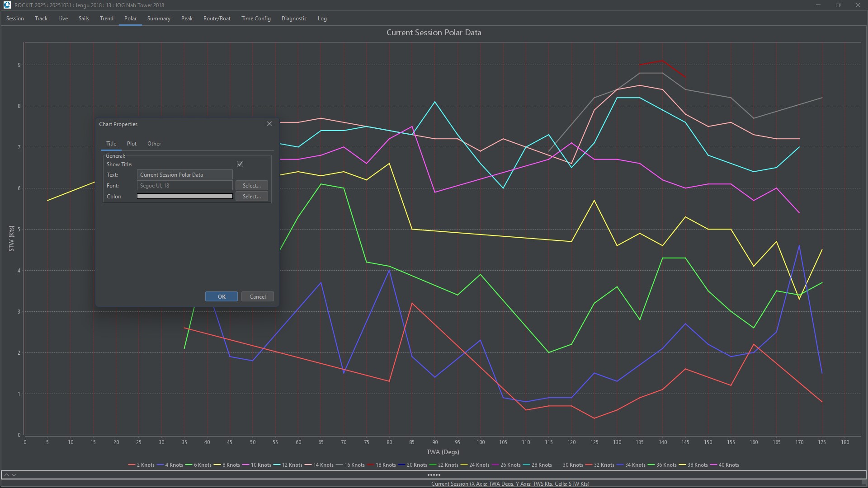Uncheck the Show Title checkbox
The image size is (868, 488).
click(x=240, y=164)
